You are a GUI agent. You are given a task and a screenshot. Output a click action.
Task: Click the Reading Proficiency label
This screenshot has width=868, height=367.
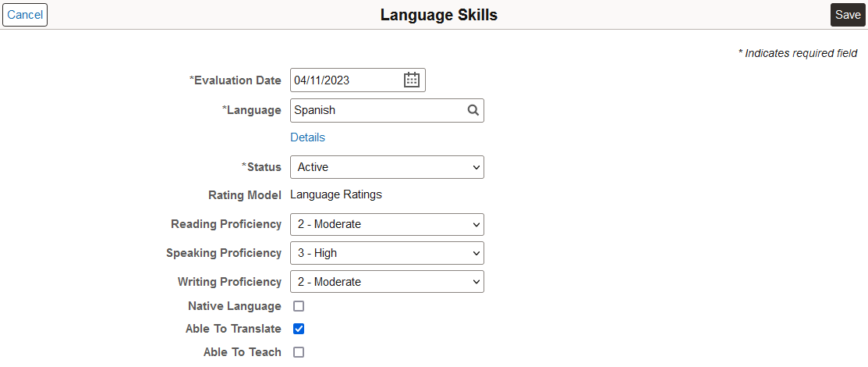point(226,224)
